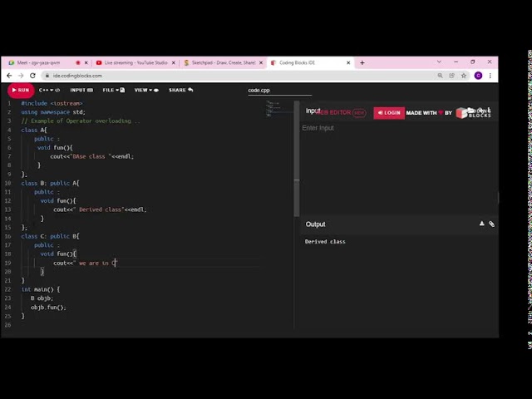Open a new browser tab
The image size is (532, 399).
pyautogui.click(x=362, y=63)
